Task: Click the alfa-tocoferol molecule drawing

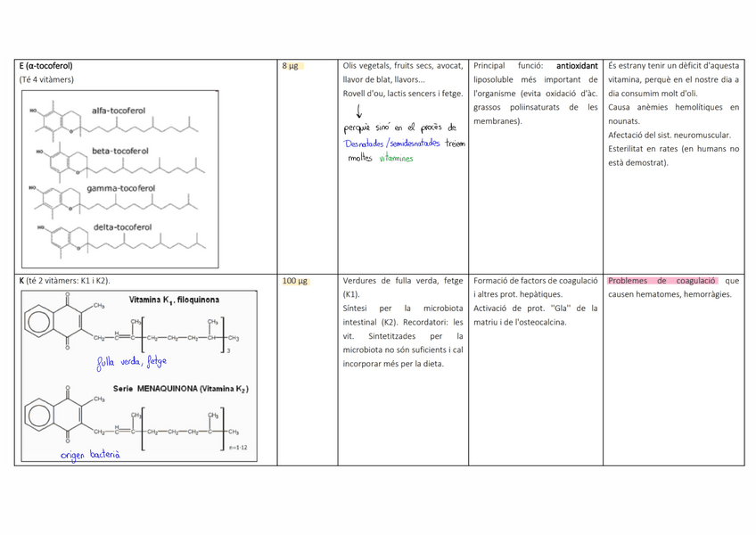Action: 114,121
